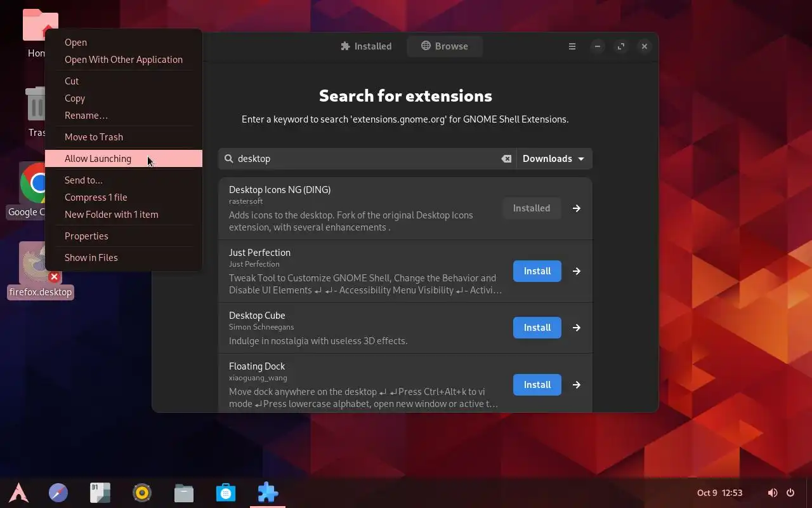Open the Arch-style launcher icon in taskbar
The image size is (812, 508).
pos(18,493)
